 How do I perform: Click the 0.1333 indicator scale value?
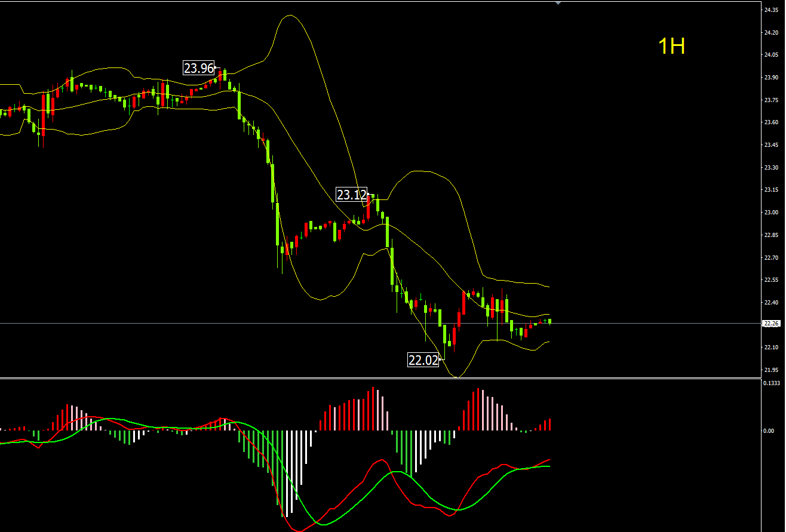click(772, 383)
